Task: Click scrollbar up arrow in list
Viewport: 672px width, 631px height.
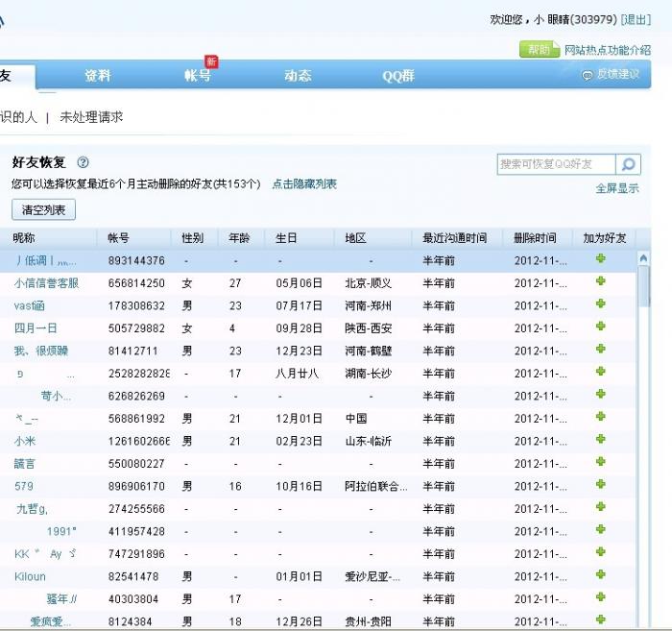Action: tap(643, 258)
